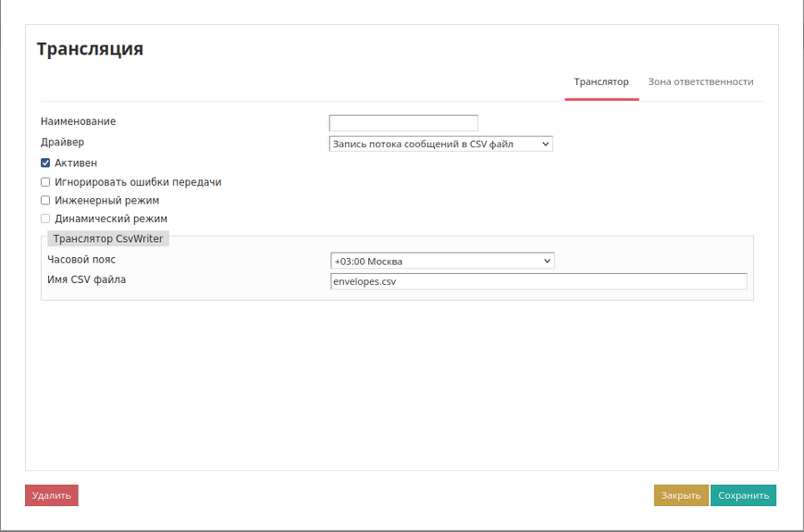804x532 pixels.
Task: Click the Имя CSV файла label
Action: [x=87, y=279]
